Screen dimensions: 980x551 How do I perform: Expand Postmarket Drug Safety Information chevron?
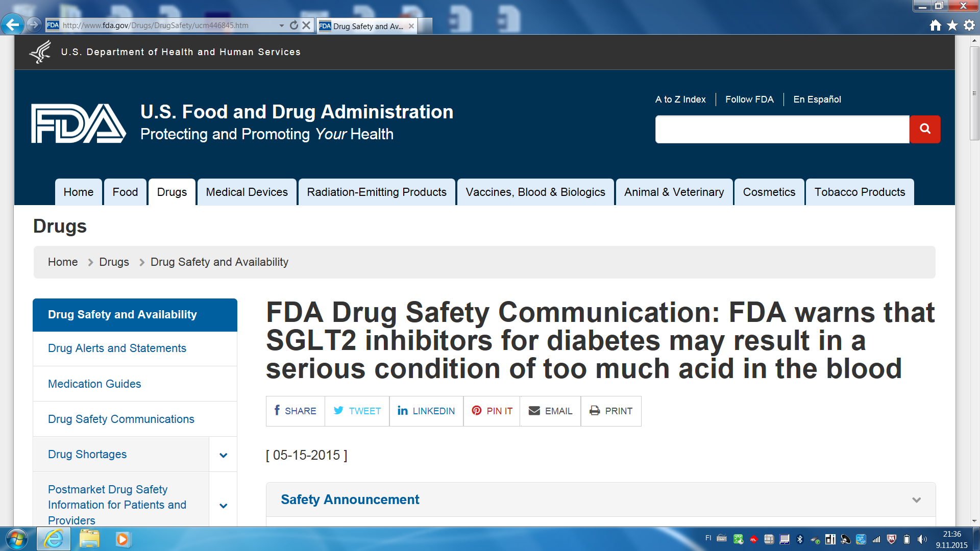223,505
